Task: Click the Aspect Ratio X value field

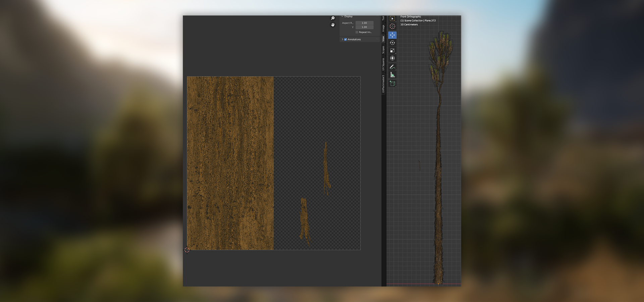Action: tap(364, 23)
